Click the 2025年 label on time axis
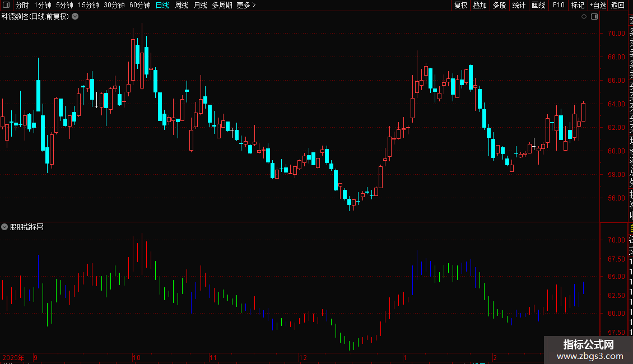 pyautogui.click(x=13, y=357)
